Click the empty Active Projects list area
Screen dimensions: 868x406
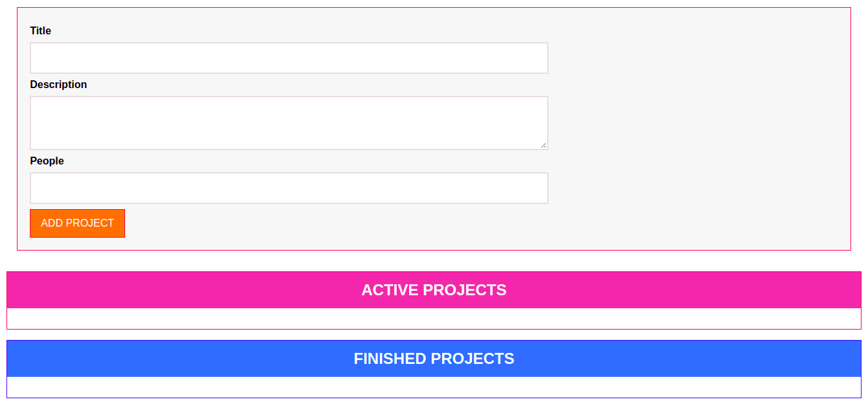[x=434, y=319]
